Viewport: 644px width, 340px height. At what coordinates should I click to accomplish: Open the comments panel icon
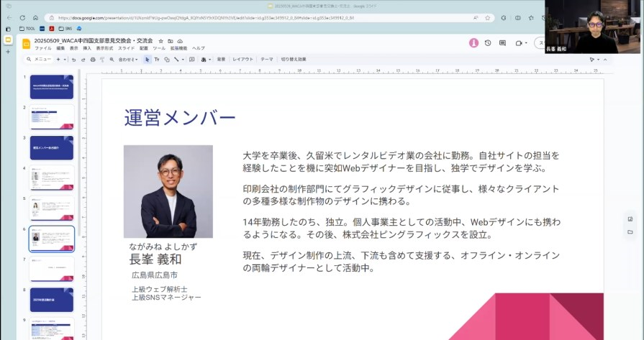(502, 43)
